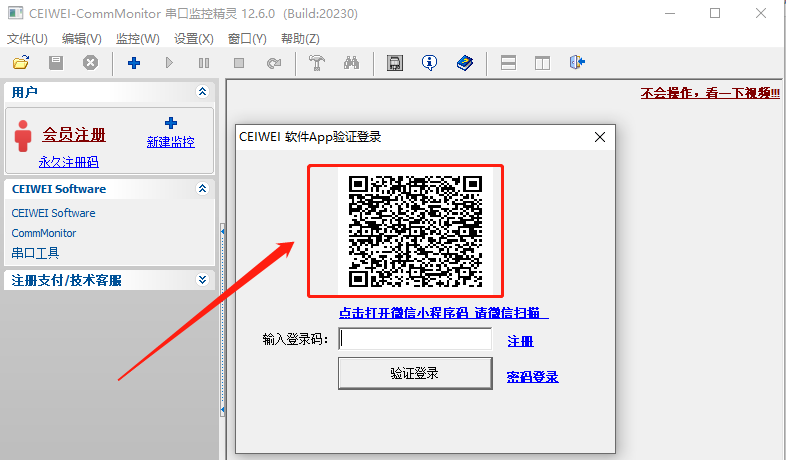
Task: Stop monitoring with the square stop icon
Action: (239, 63)
